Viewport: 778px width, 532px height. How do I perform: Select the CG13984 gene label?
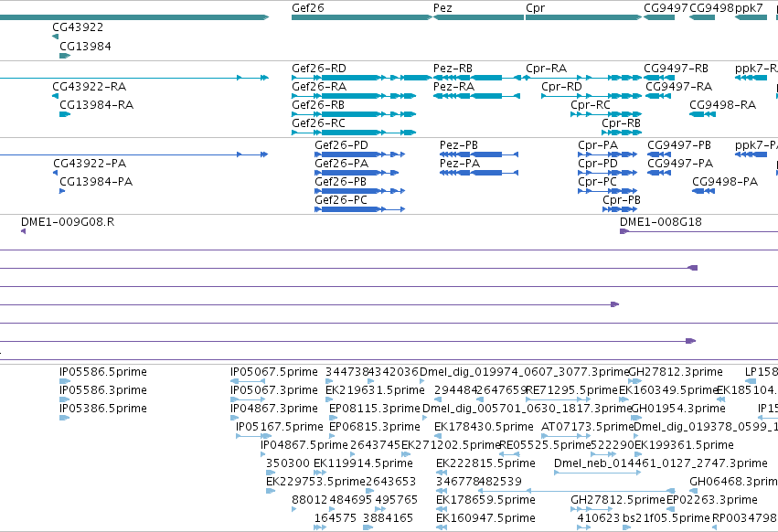click(85, 46)
